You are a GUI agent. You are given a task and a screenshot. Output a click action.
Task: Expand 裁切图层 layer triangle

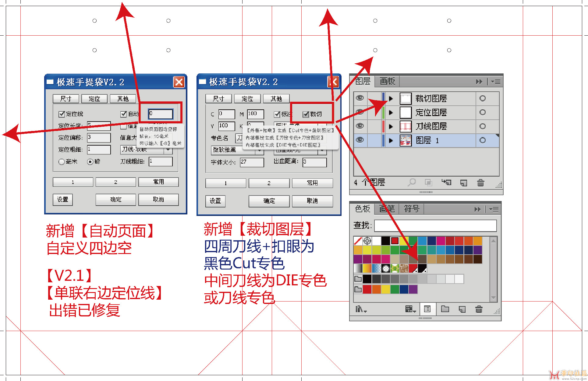[x=391, y=98]
